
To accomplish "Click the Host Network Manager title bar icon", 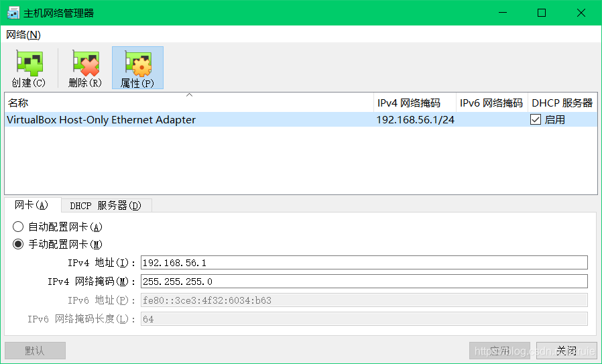I will (x=13, y=13).
